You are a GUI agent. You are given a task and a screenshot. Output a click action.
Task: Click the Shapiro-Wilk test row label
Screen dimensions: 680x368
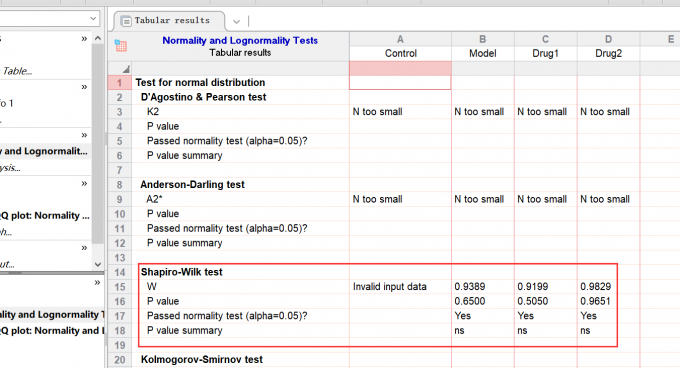pyautogui.click(x=181, y=272)
